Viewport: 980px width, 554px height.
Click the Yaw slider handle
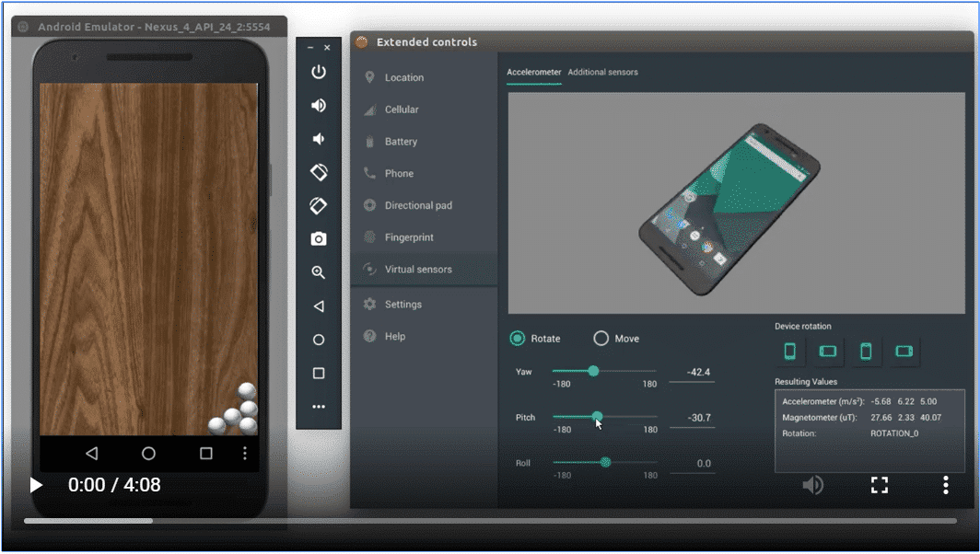(x=593, y=371)
